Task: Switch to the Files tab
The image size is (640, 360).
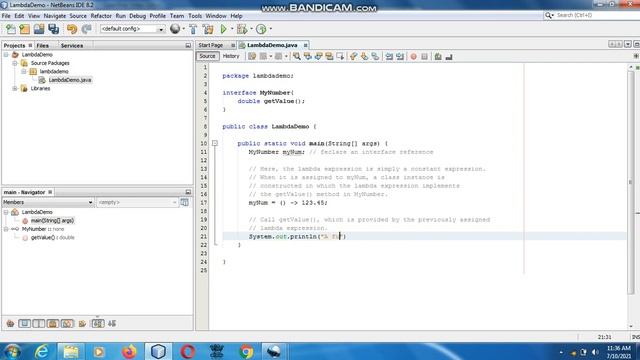Action: click(42, 46)
